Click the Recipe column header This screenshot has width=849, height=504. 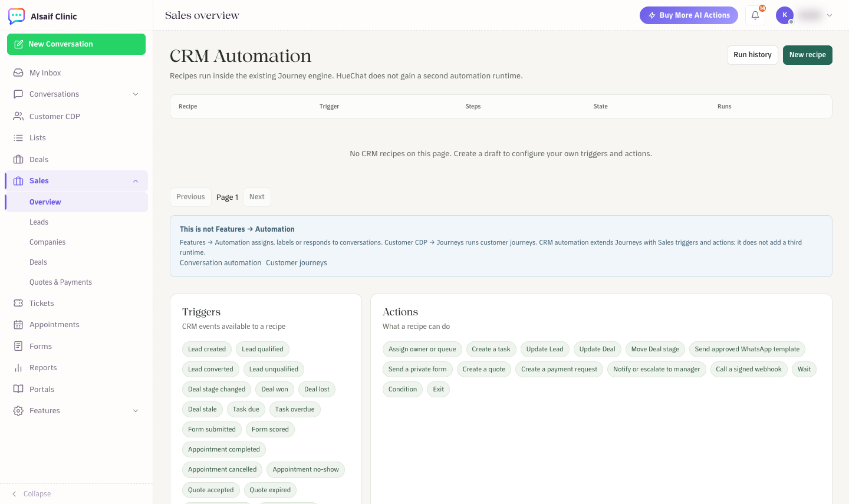tap(188, 107)
